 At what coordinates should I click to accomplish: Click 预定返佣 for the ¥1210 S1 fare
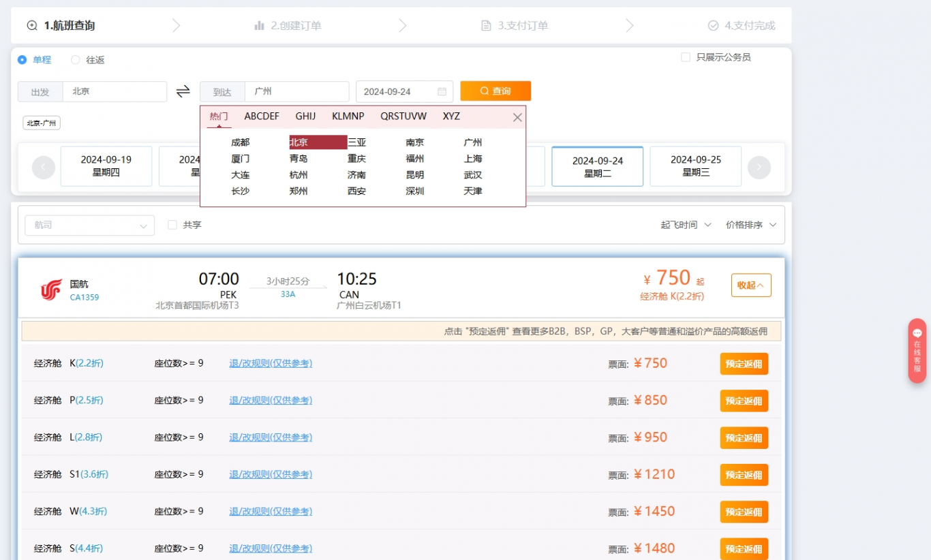click(x=744, y=475)
